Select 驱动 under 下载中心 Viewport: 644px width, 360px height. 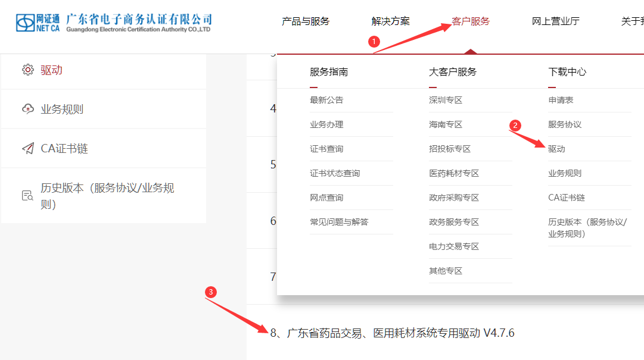(x=556, y=149)
